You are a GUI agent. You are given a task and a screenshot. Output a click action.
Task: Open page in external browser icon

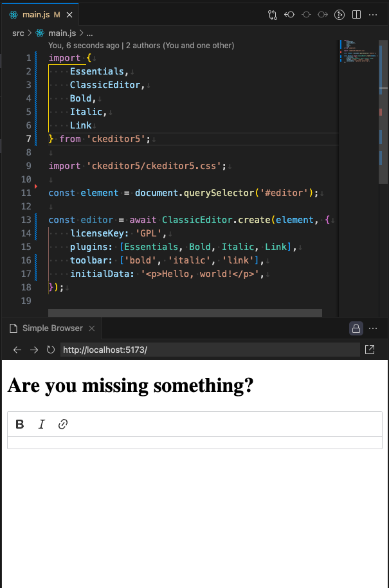(370, 350)
